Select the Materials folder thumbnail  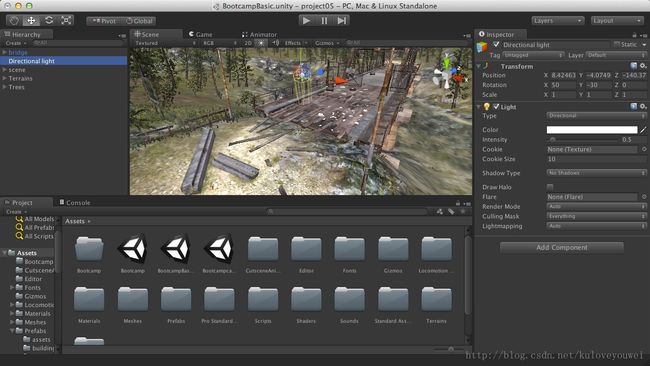pyautogui.click(x=89, y=304)
